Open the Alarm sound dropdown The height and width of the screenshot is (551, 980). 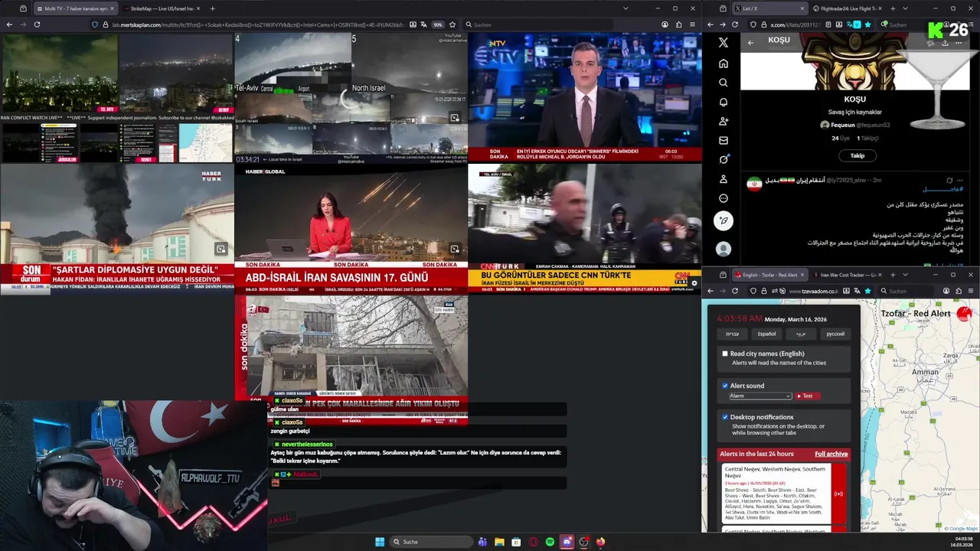759,396
